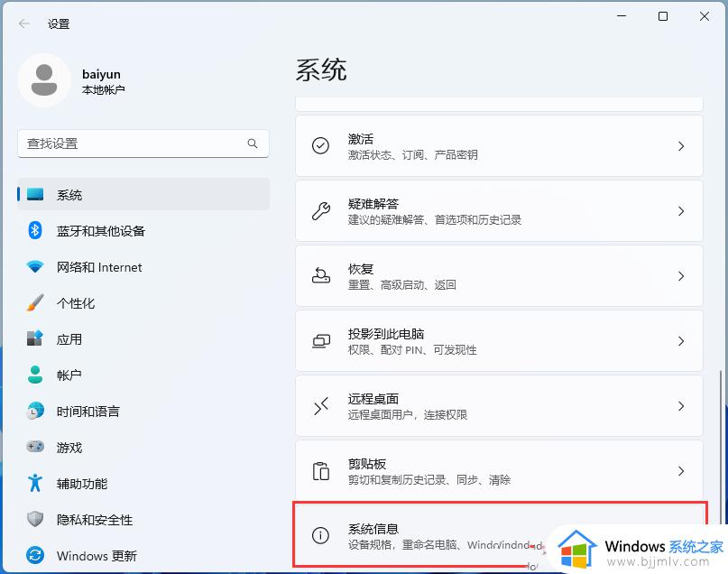Click the checkmark 激活 icon
Screen dimensions: 728x574
pos(320,146)
